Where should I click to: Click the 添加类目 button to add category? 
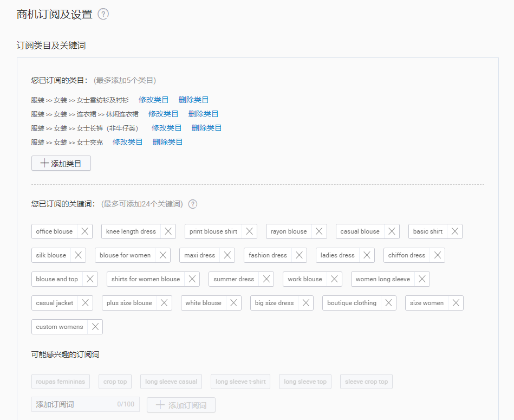pyautogui.click(x=61, y=163)
